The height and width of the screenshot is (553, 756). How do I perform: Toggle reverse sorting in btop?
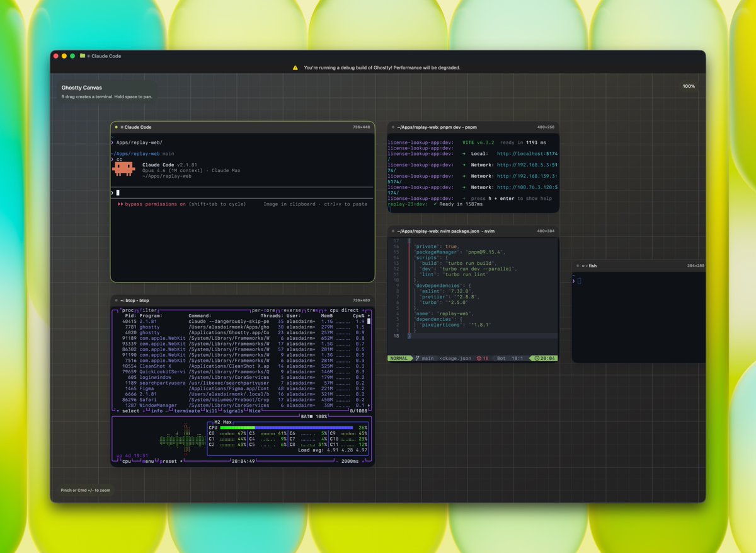pos(291,310)
